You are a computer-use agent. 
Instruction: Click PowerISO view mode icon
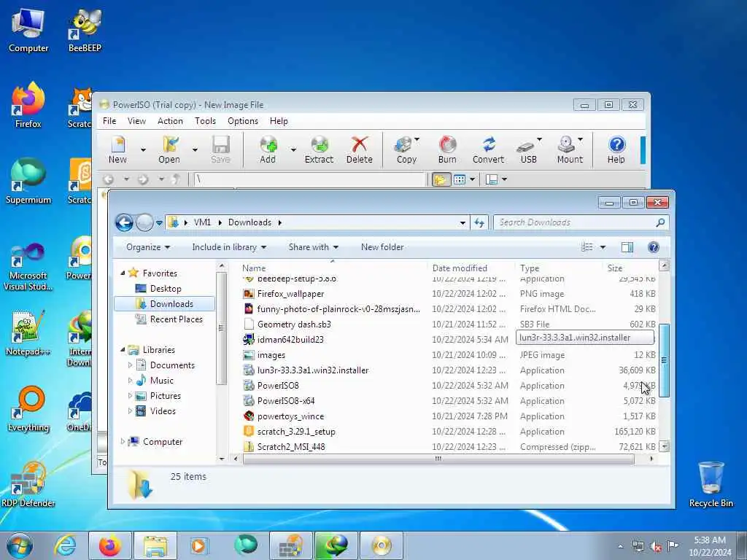tap(460, 179)
